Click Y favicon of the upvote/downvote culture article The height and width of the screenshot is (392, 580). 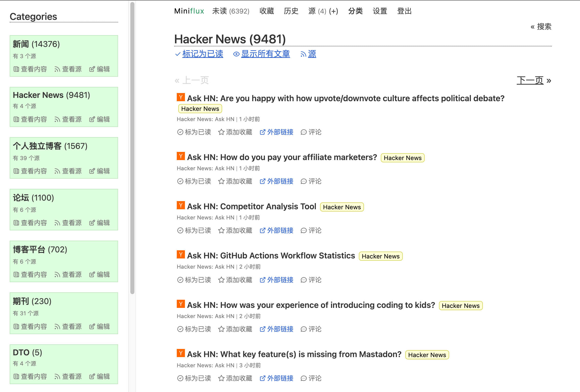tap(181, 97)
